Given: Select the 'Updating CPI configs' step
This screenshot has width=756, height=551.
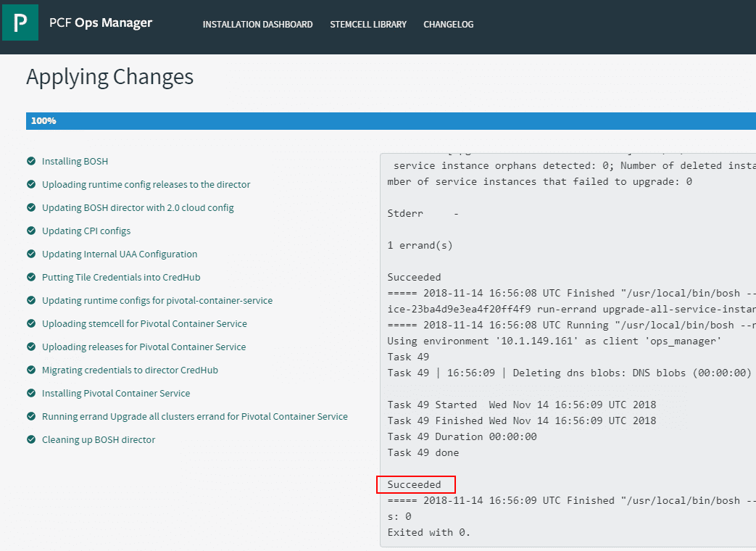Looking at the screenshot, I should coord(86,231).
